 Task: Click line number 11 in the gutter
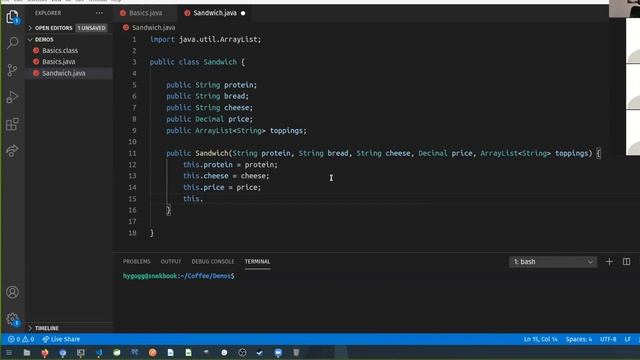tap(132, 153)
